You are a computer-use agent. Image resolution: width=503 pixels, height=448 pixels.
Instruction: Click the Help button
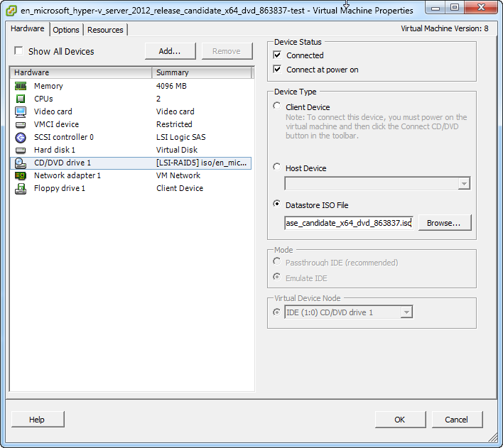(38, 420)
